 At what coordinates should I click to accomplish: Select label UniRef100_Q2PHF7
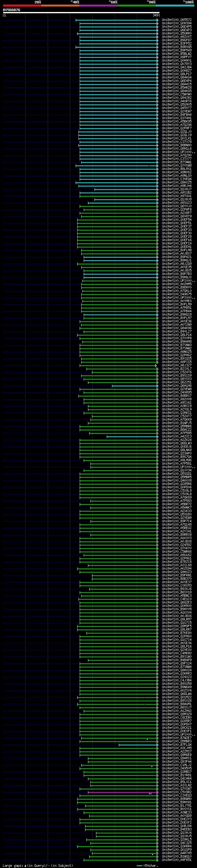coord(177,129)
